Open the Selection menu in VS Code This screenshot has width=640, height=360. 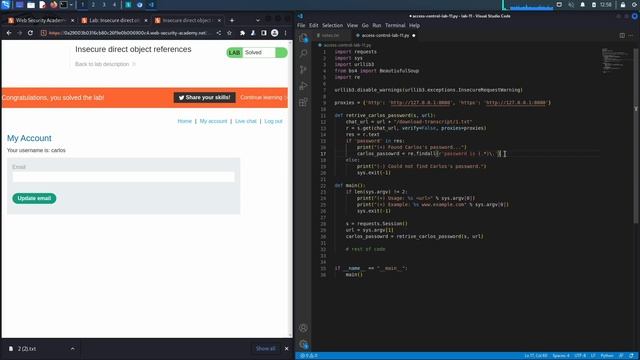(x=332, y=25)
